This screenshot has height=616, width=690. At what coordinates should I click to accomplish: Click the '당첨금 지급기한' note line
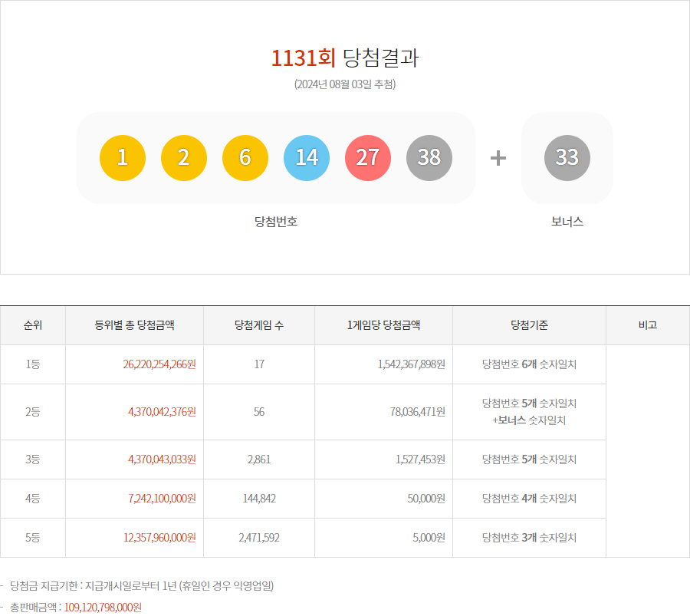(142, 585)
